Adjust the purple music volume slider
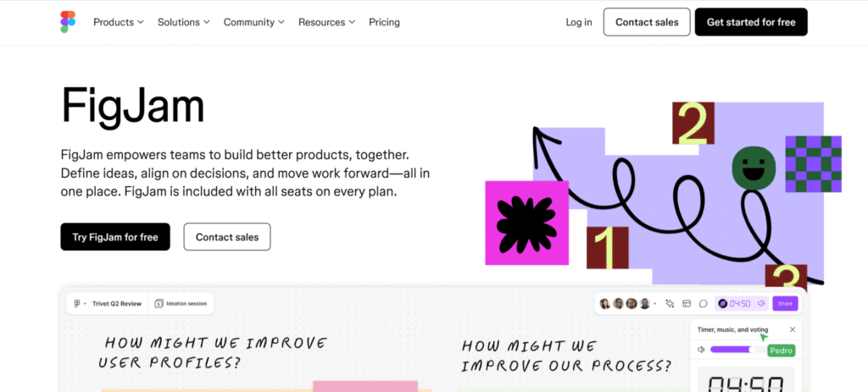Viewport: 868px width, 392px height. 732,349
